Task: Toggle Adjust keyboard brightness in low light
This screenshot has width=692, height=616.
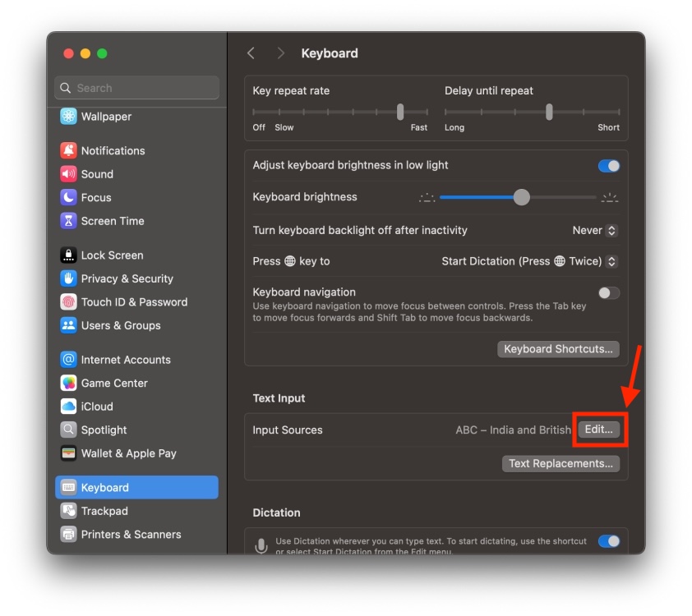Action: 608,165
